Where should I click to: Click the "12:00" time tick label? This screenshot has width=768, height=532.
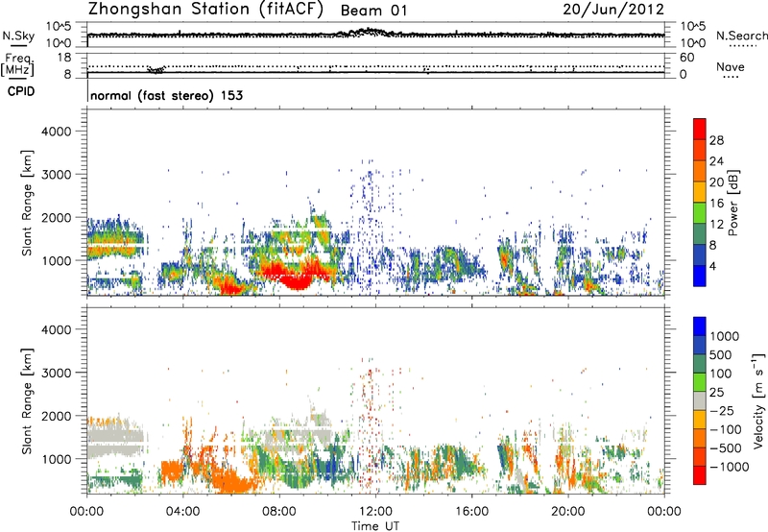375,512
